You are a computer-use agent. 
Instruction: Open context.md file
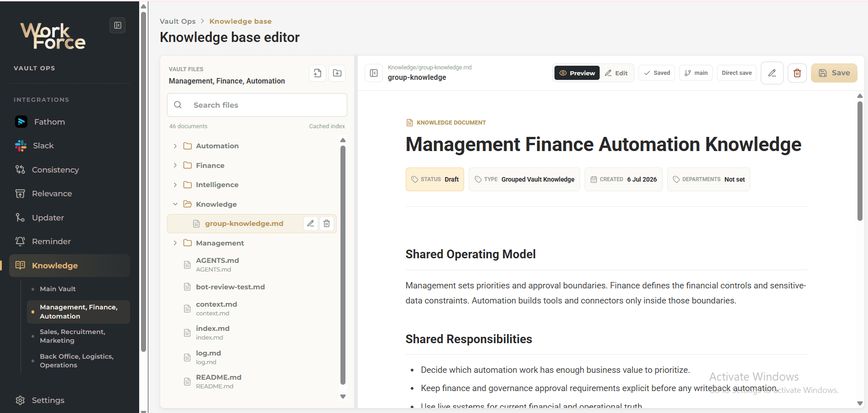[x=216, y=308]
